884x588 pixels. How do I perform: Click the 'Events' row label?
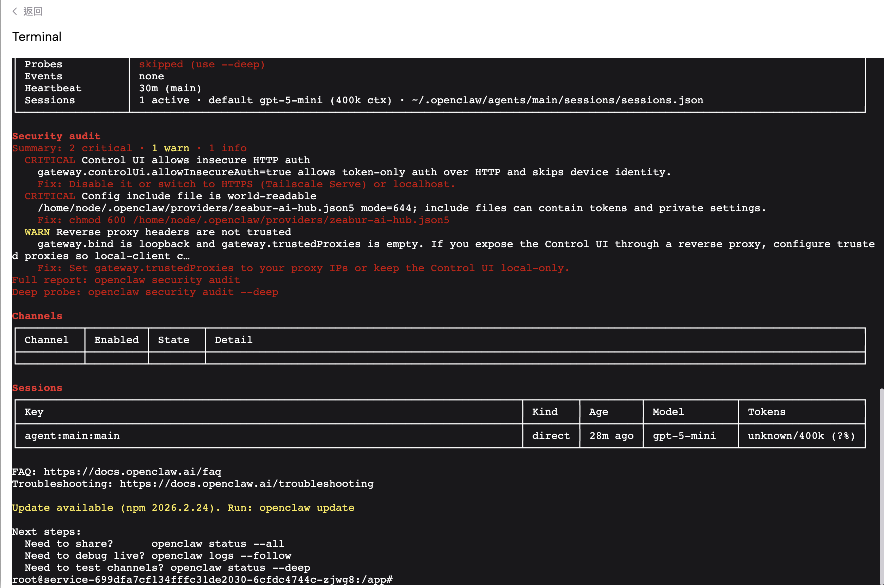(x=43, y=76)
